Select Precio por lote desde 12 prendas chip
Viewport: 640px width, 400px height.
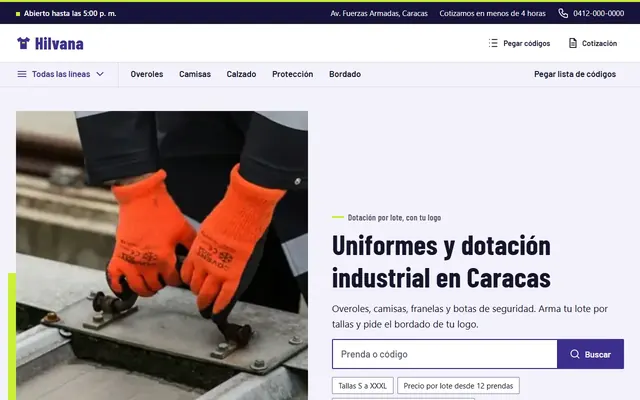458,386
